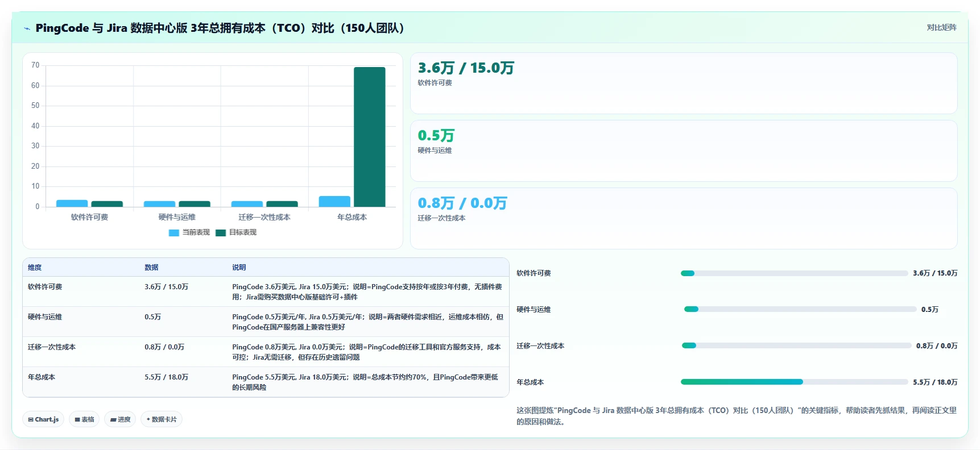Click the PingCode 与 Jira TCO title heading

(x=220, y=28)
